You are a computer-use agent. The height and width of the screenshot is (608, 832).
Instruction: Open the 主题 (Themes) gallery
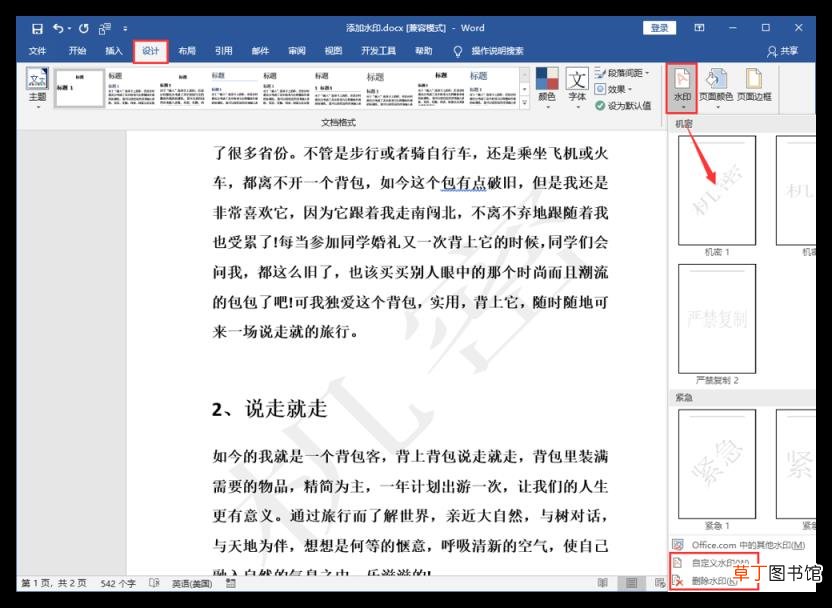37,88
